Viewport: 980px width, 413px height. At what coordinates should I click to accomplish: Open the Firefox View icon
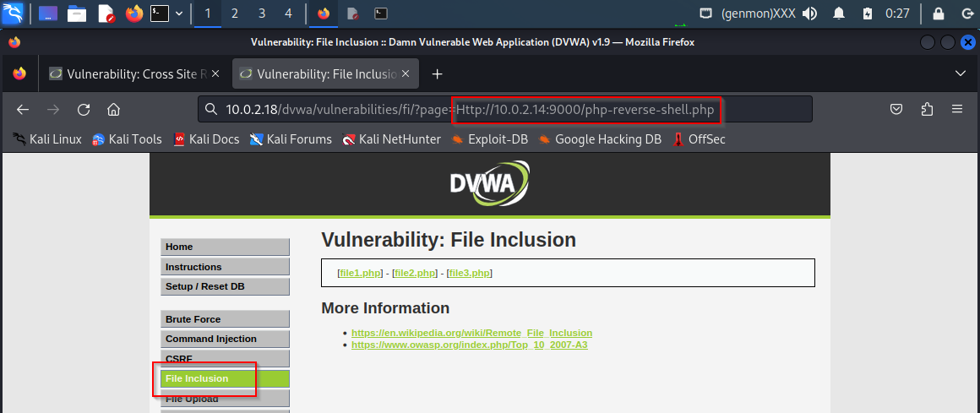pyautogui.click(x=19, y=73)
